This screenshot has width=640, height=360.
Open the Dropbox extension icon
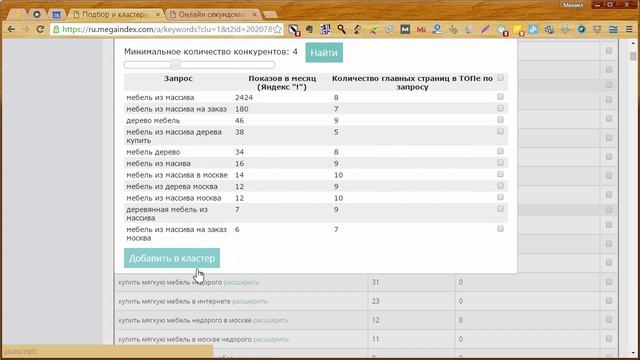pyautogui.click(x=597, y=29)
